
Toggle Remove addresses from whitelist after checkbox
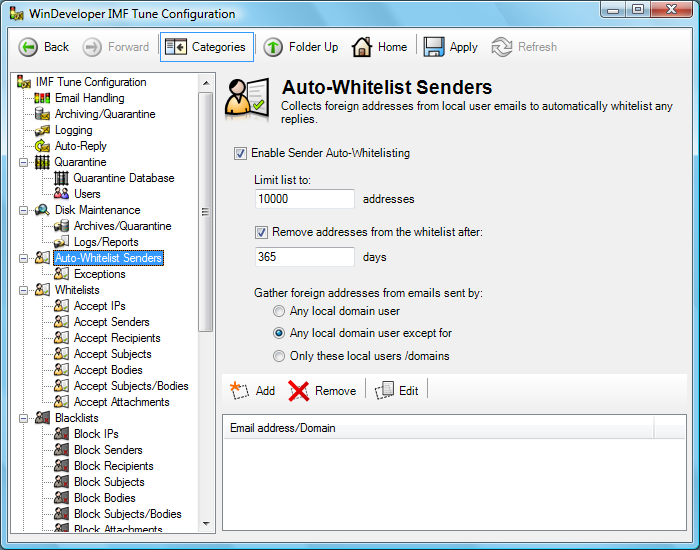[262, 232]
